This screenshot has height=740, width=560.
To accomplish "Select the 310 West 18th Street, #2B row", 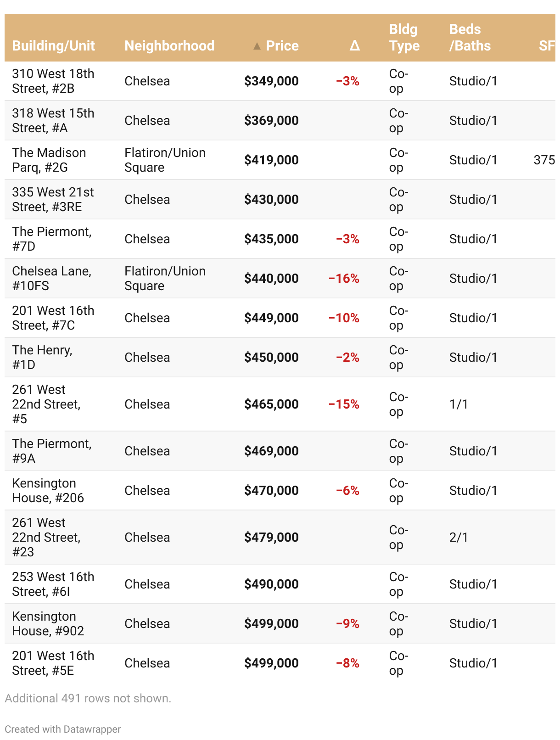I will pyautogui.click(x=53, y=81).
